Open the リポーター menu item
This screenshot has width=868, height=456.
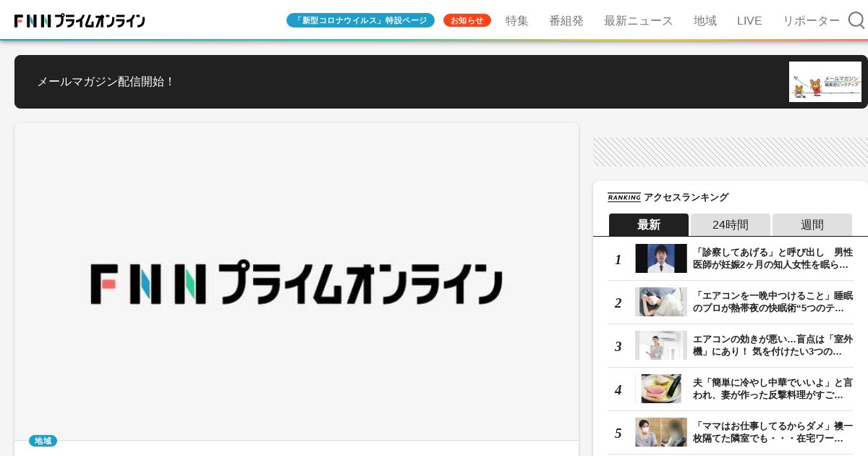(x=811, y=21)
